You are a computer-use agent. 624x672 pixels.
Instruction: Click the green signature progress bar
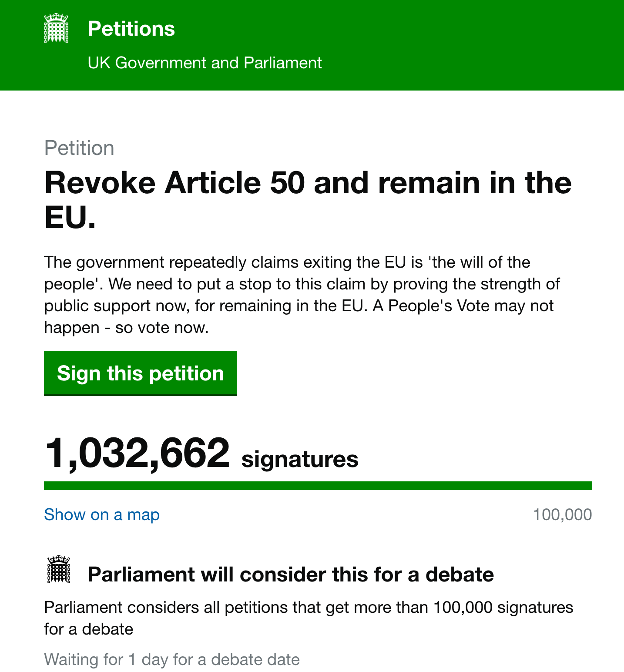pos(318,486)
